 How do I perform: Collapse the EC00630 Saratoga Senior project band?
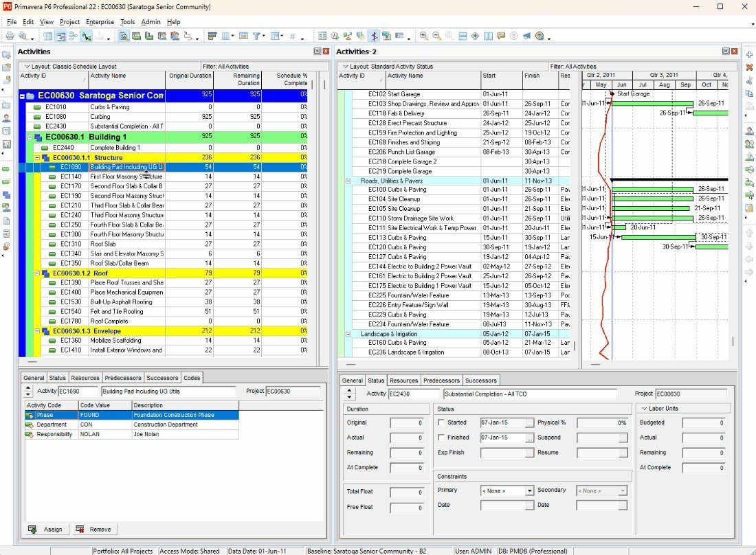pos(22,96)
